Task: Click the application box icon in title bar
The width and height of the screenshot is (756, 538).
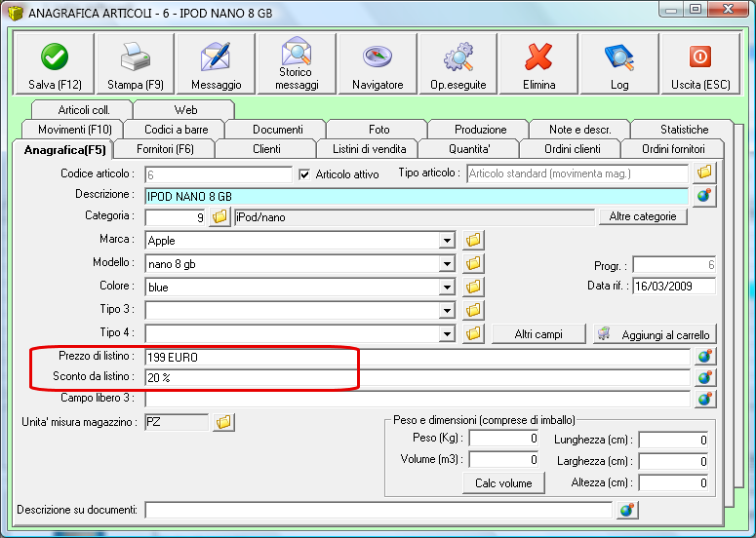Action: click(16, 13)
